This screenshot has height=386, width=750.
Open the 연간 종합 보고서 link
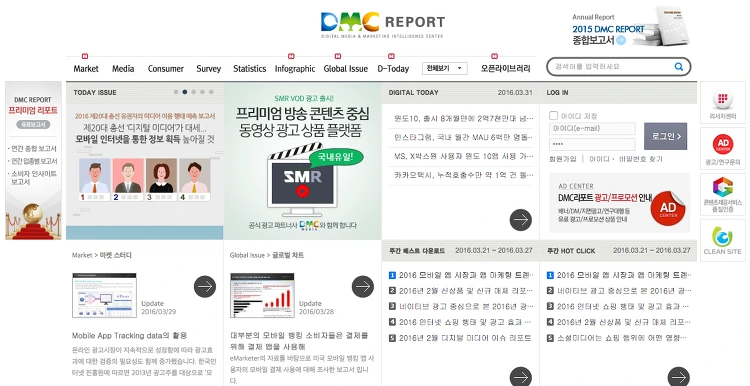click(x=33, y=149)
